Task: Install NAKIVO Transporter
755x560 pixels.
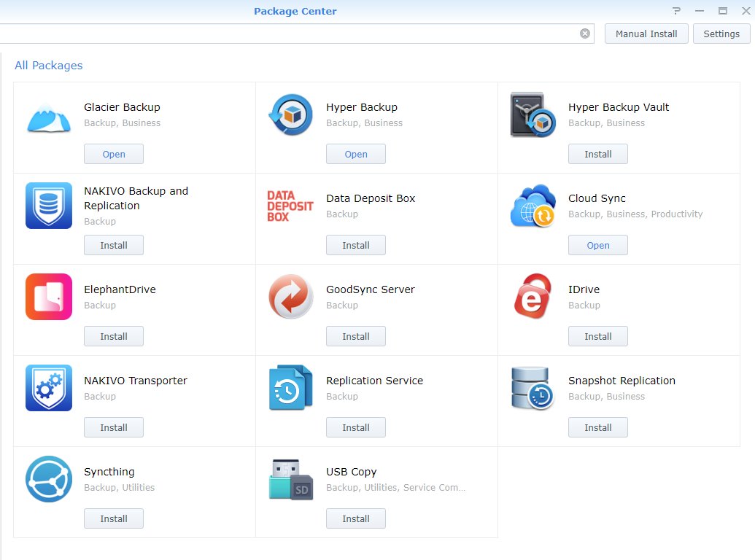Action: coord(114,428)
